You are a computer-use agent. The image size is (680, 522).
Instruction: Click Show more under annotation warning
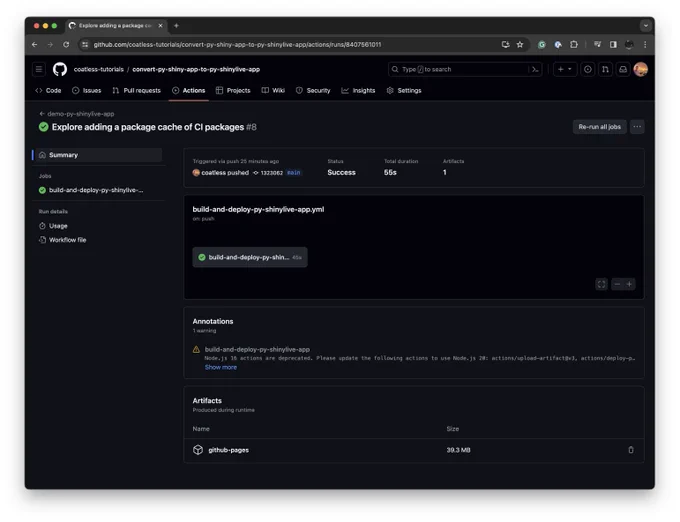click(221, 367)
